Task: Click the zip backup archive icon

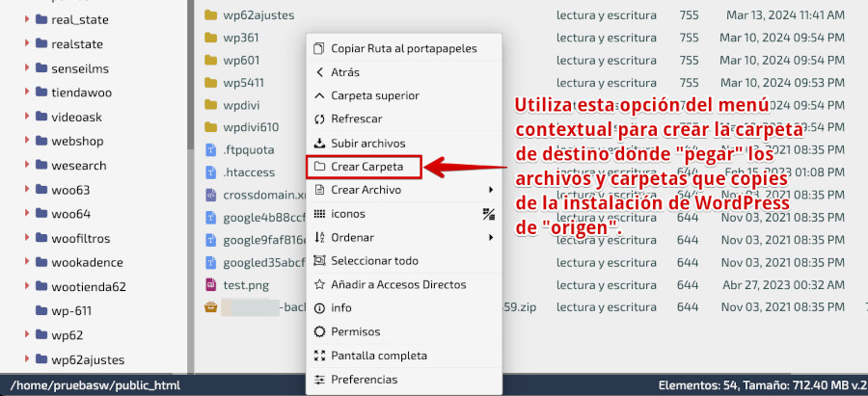Action: tap(210, 307)
